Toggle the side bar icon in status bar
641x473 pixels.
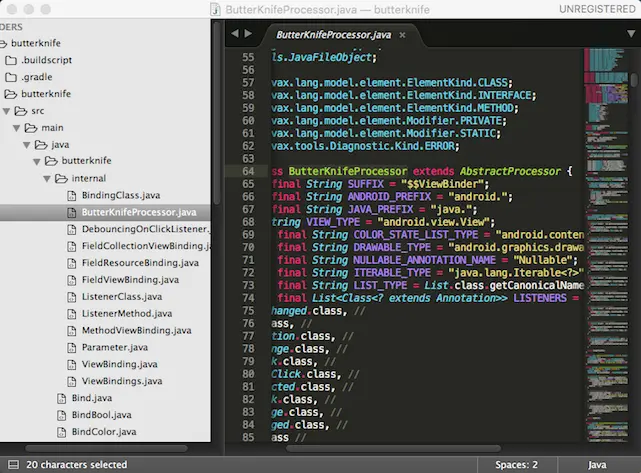pyautogui.click(x=13, y=464)
